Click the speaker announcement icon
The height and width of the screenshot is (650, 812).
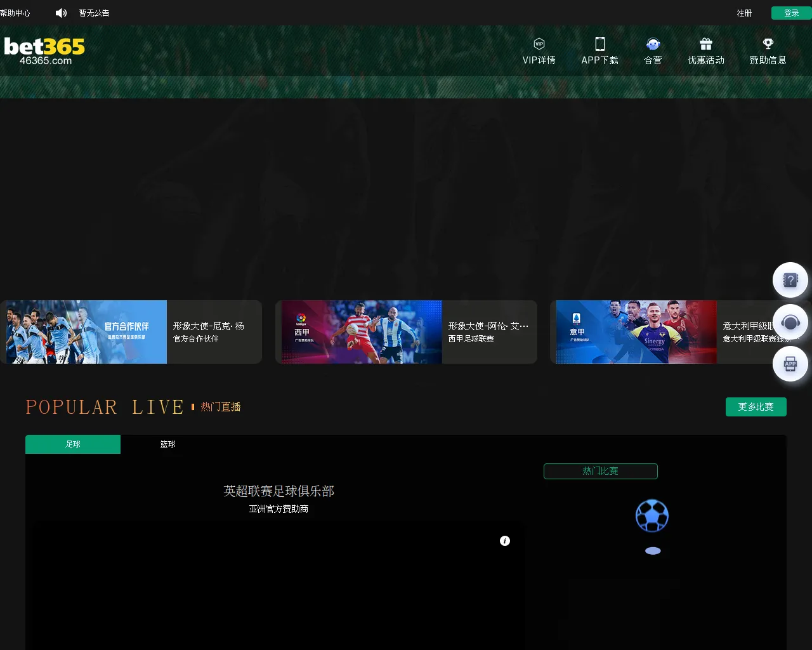(x=61, y=13)
